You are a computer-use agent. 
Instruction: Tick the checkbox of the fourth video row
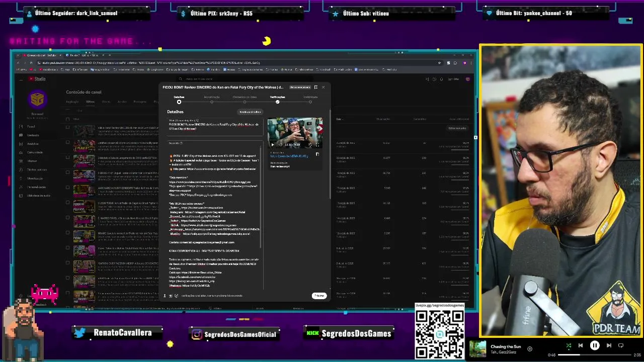coord(67,173)
